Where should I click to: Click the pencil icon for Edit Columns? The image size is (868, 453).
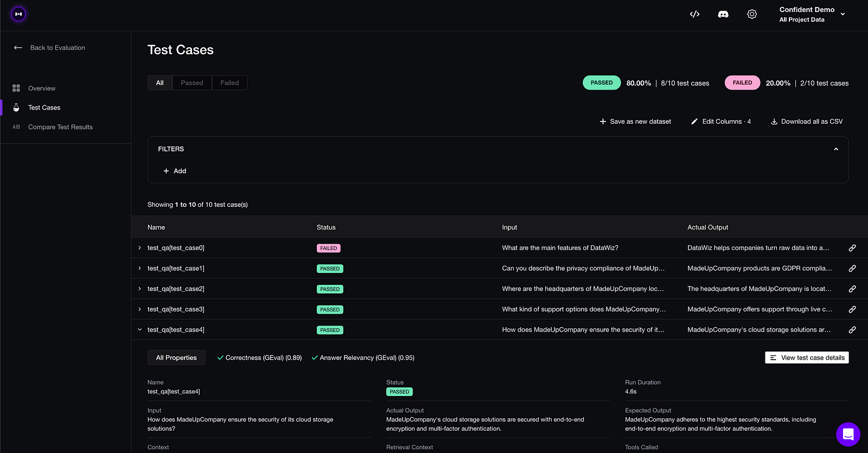pos(694,122)
